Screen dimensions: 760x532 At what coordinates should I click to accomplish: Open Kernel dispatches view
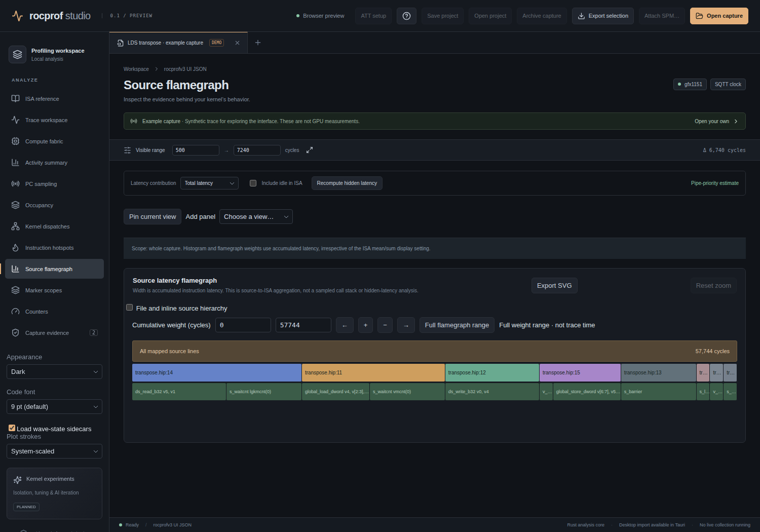(54, 226)
